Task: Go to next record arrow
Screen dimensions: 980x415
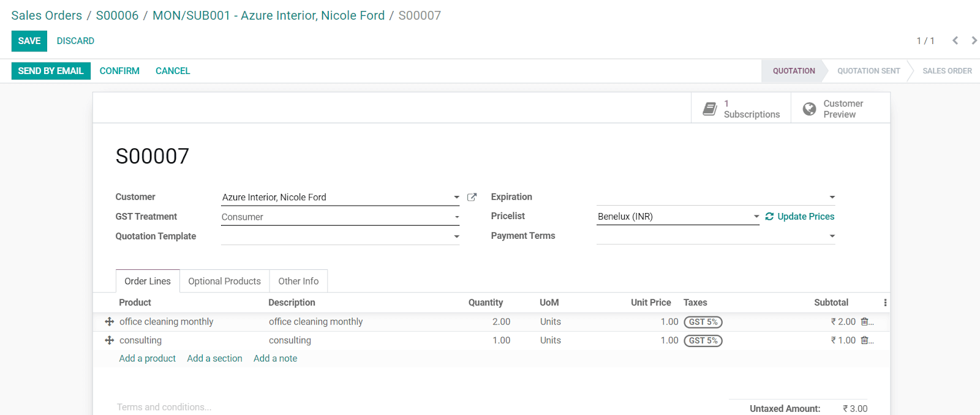Action: click(x=973, y=40)
